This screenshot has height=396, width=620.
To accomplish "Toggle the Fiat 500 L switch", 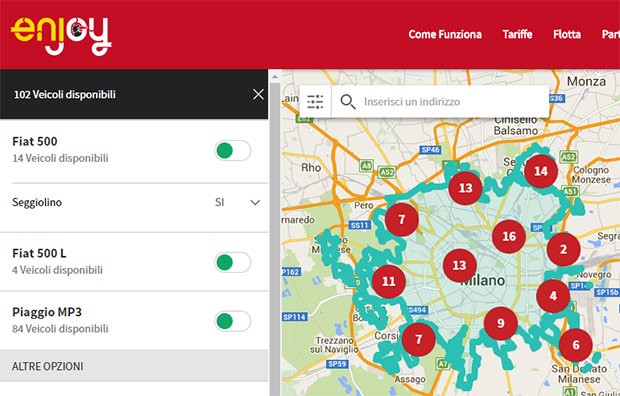I will point(232,262).
